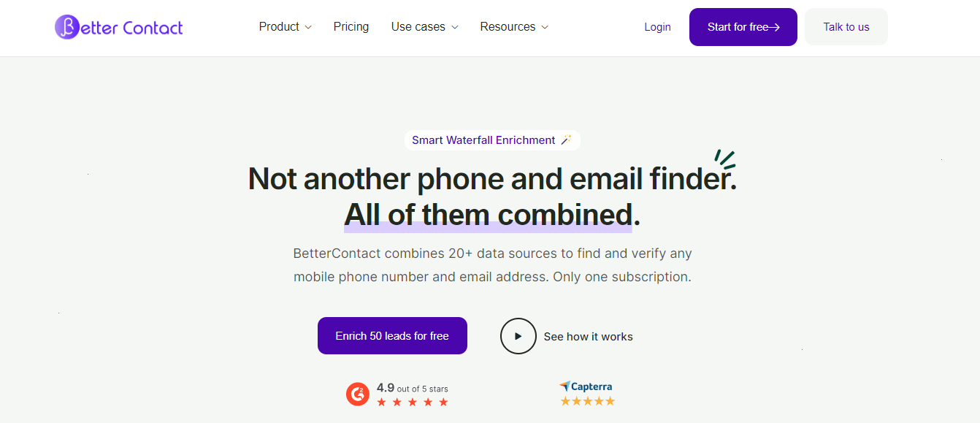Screen dimensions: 980x423
Task: Click the Capterra arrow logo
Action: pos(564,386)
